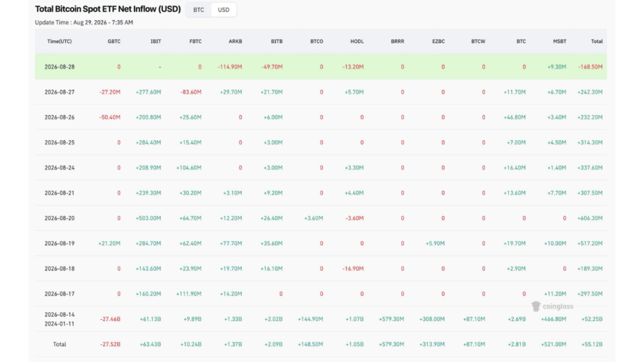
Task: Click the +52.25B historical total
Action: pos(592,319)
